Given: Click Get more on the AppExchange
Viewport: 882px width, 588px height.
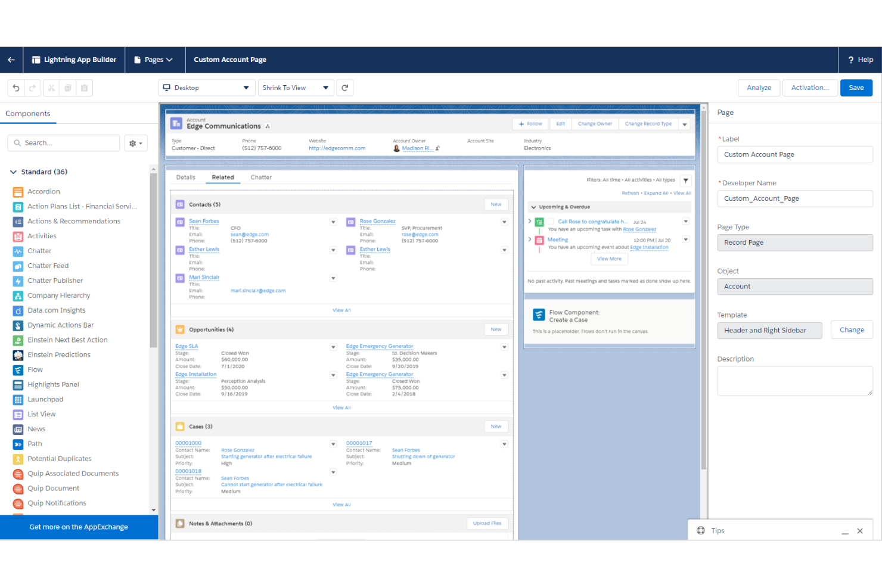Looking at the screenshot, I should pos(79,527).
